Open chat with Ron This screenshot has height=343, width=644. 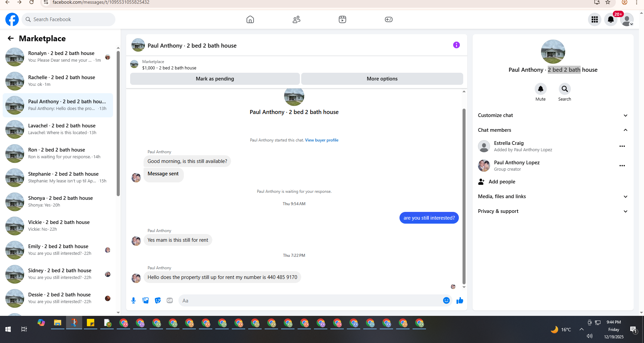pyautogui.click(x=58, y=154)
